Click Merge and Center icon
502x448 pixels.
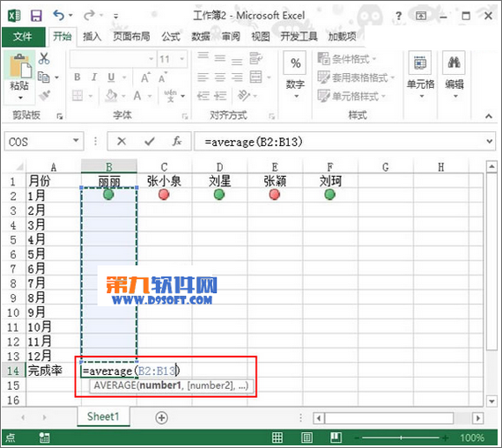(255, 77)
